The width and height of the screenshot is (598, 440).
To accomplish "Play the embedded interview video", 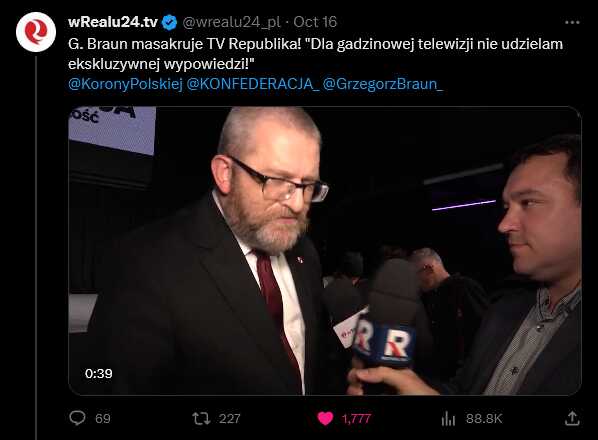I will [325, 251].
